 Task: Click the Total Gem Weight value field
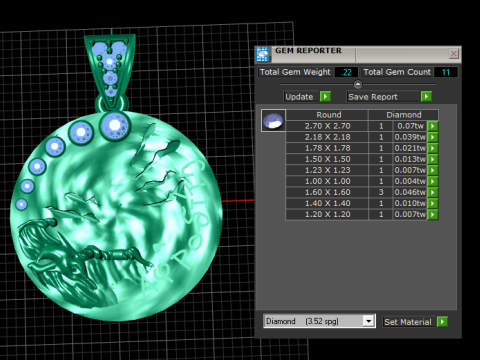point(346,72)
